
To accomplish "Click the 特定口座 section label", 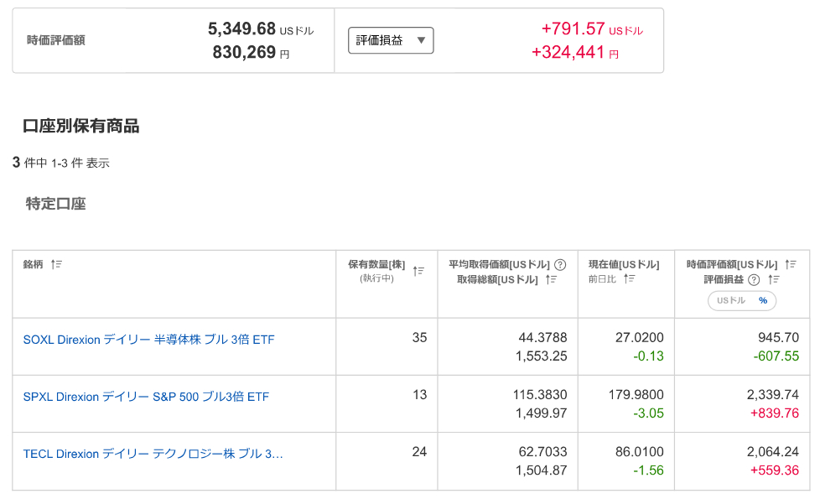I will click(x=56, y=204).
